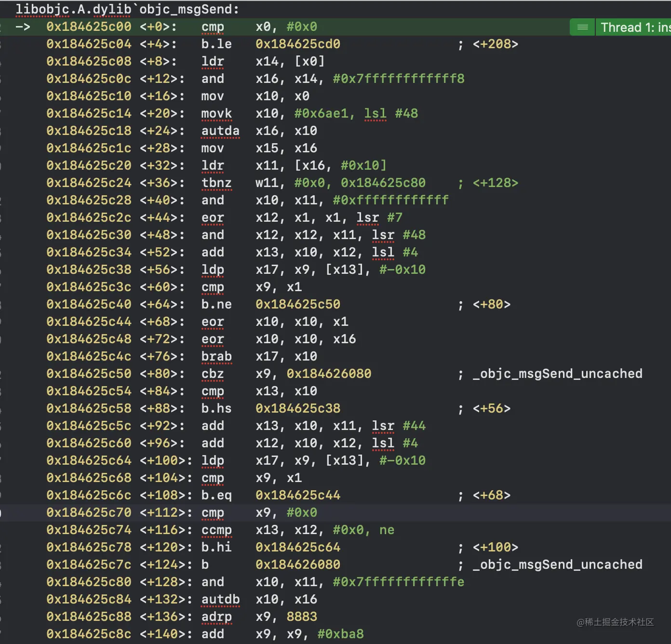The image size is (671, 644).
Task: Click the <+128> comment
Action: [495, 183]
